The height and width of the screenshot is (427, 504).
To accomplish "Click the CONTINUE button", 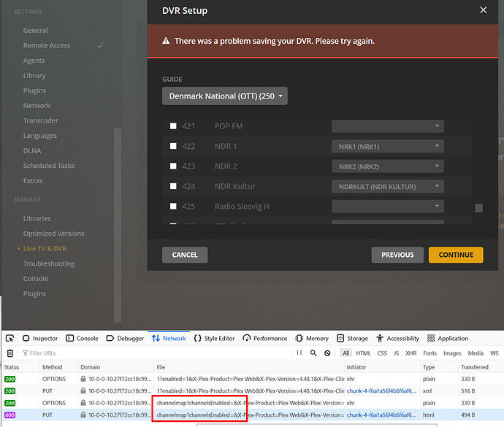I will (456, 255).
